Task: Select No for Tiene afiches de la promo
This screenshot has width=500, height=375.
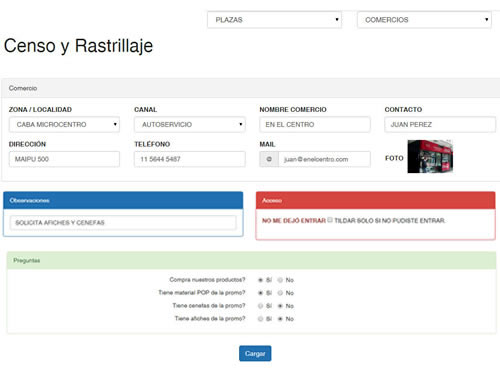Action: pos(280,319)
